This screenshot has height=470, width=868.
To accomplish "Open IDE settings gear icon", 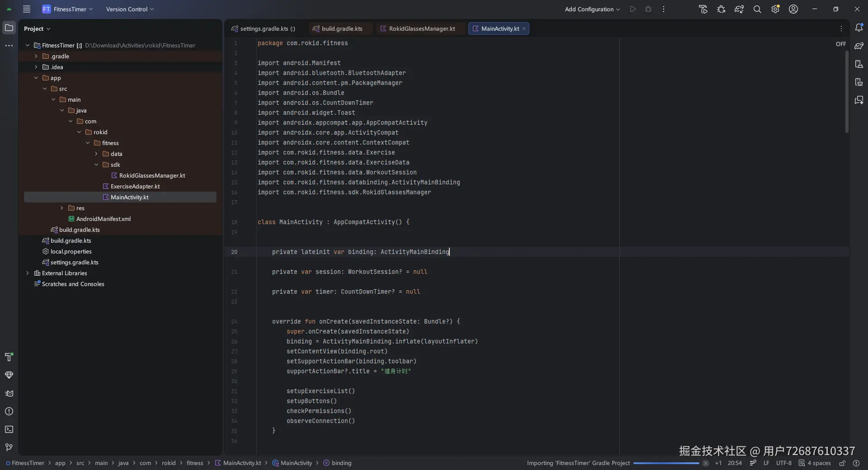I will point(775,9).
